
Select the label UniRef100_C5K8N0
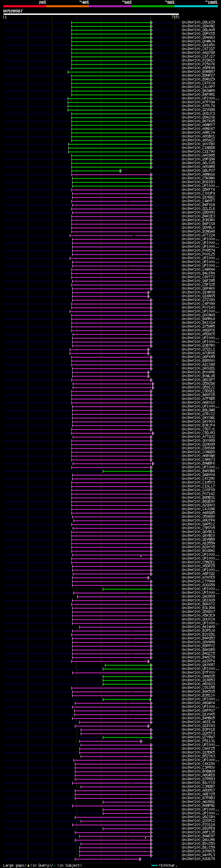[198, 178]
